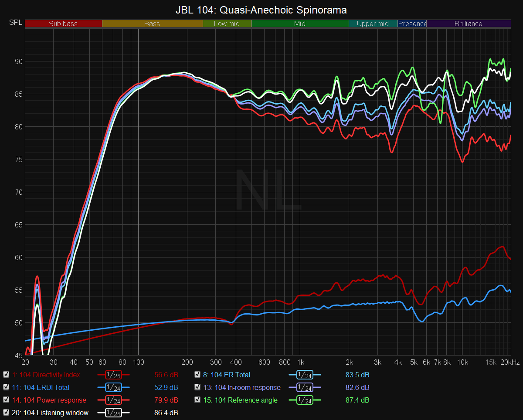Select the '15: 104 Reference angle' trace label

[240, 400]
